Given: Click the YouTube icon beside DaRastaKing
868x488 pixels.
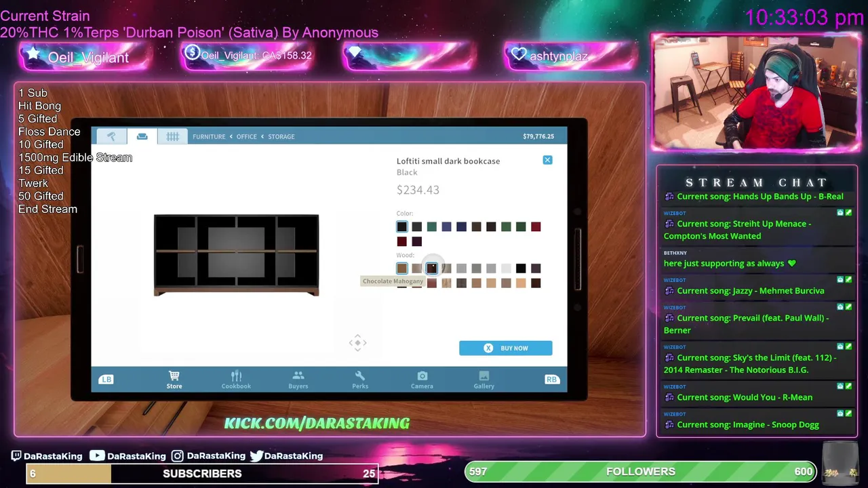Looking at the screenshot, I should (97, 456).
